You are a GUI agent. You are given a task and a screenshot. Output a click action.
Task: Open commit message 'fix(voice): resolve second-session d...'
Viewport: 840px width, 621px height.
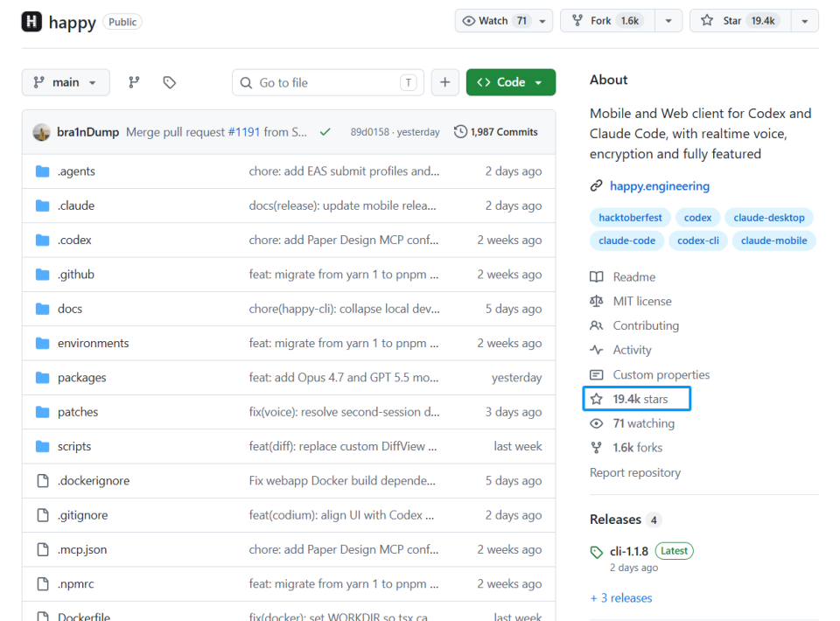[344, 412]
